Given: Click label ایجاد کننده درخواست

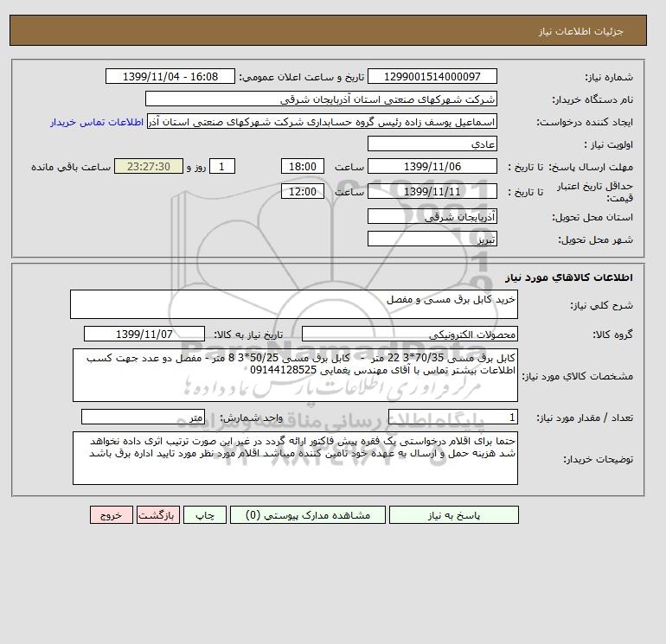Looking at the screenshot, I should pos(585,122).
